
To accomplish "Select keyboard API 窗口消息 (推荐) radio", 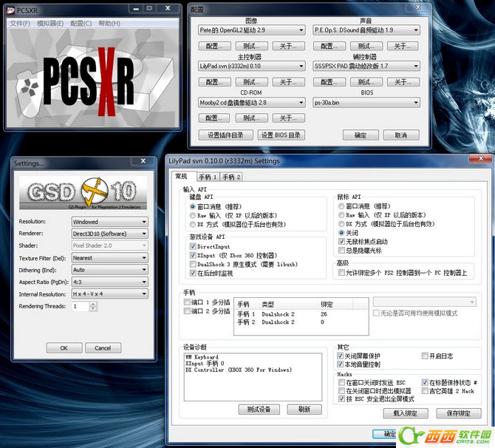I will 193,206.
